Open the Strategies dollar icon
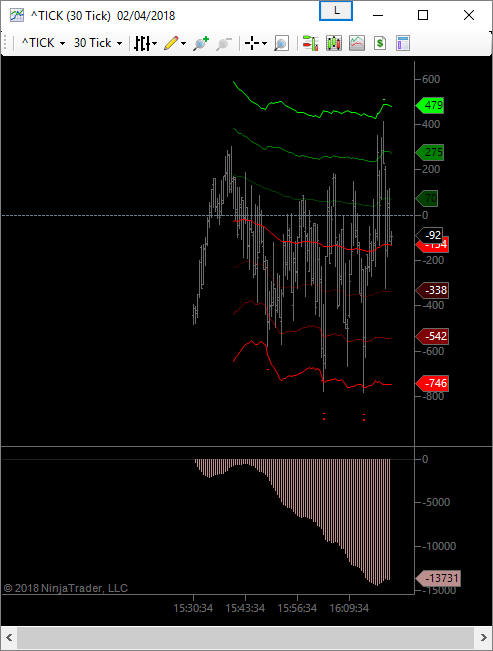This screenshot has width=493, height=651. pyautogui.click(x=380, y=43)
